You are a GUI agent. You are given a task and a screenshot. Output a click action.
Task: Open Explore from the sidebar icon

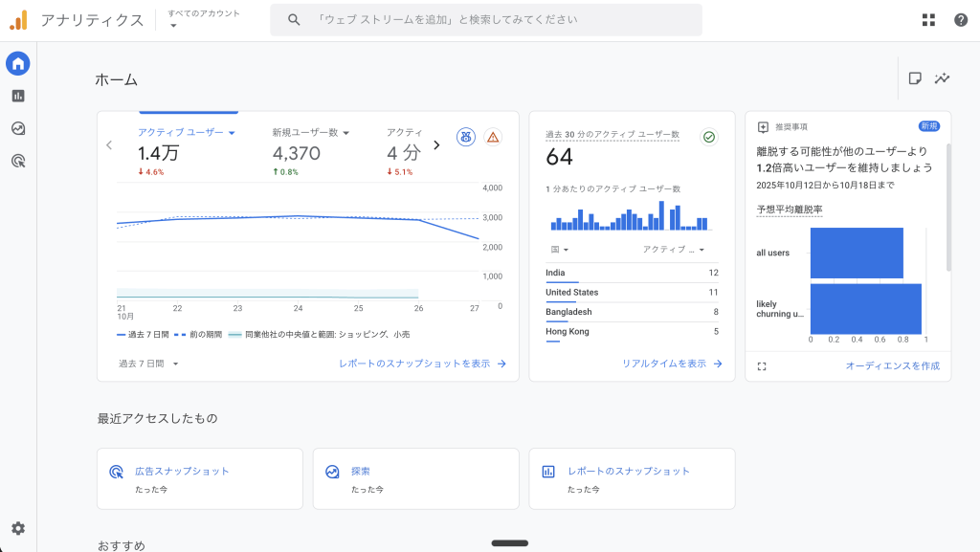17,127
